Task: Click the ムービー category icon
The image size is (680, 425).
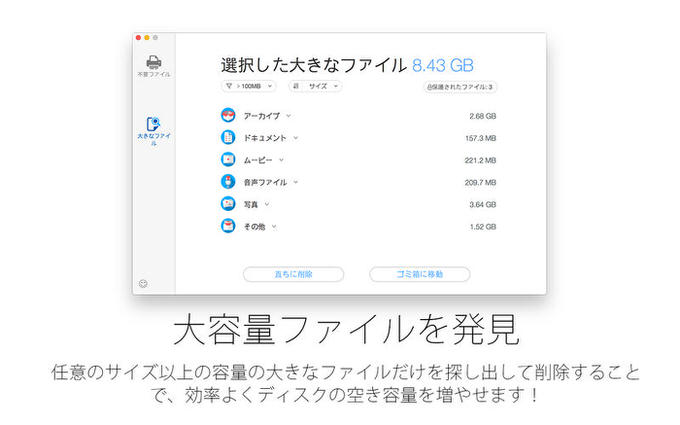Action: click(227, 160)
